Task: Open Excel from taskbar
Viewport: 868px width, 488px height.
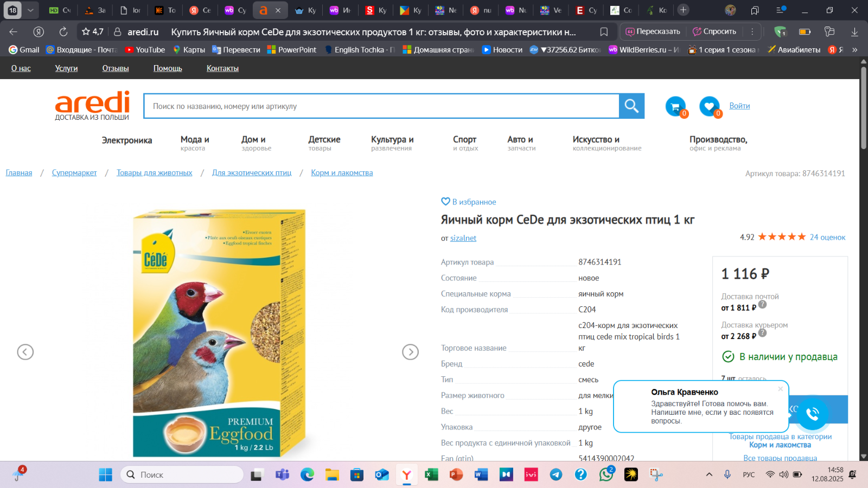Action: point(431,474)
